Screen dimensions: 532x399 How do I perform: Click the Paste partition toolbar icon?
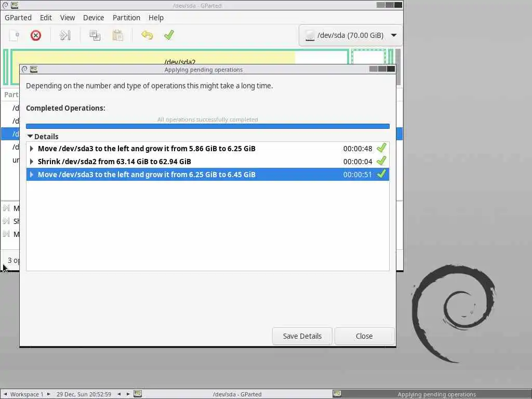117,35
